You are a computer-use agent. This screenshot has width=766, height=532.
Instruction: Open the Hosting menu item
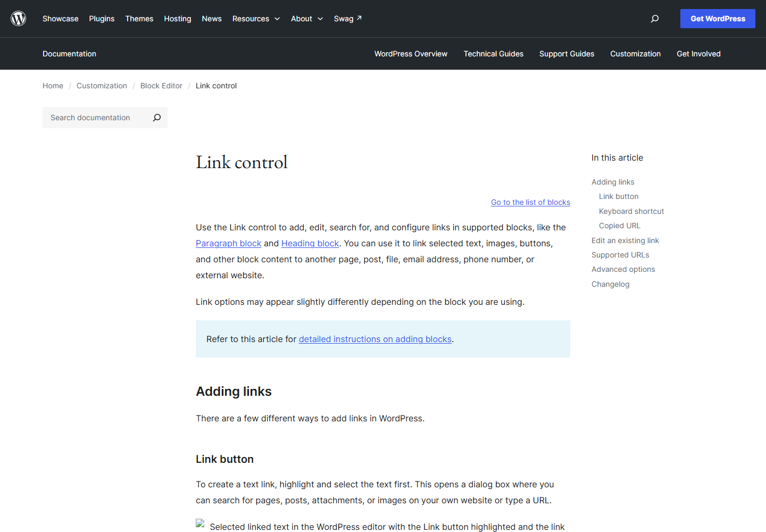coord(178,19)
